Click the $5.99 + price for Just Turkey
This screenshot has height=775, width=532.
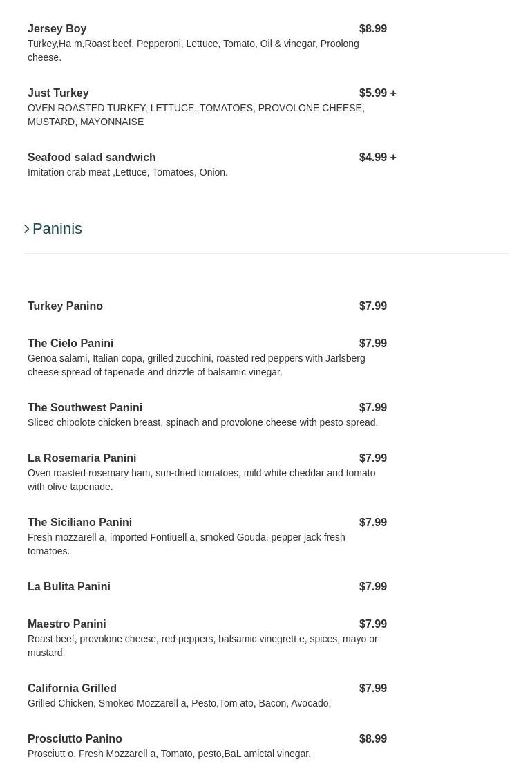click(x=377, y=93)
